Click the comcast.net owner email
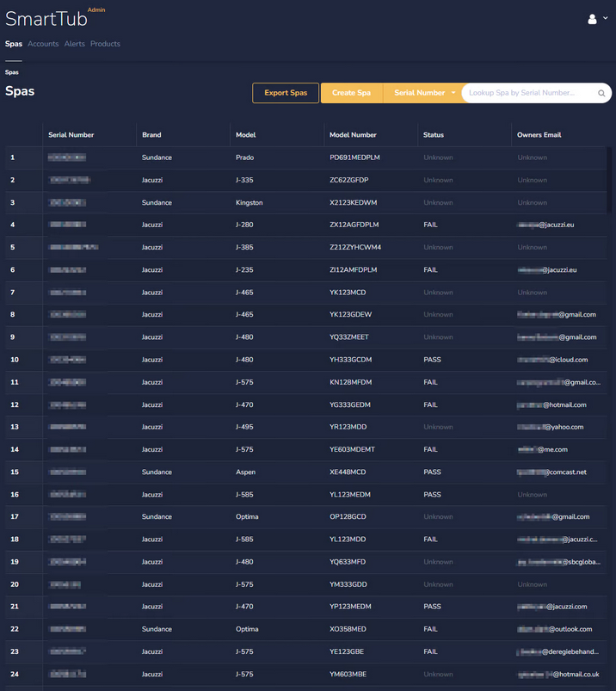616x691 pixels. point(552,472)
